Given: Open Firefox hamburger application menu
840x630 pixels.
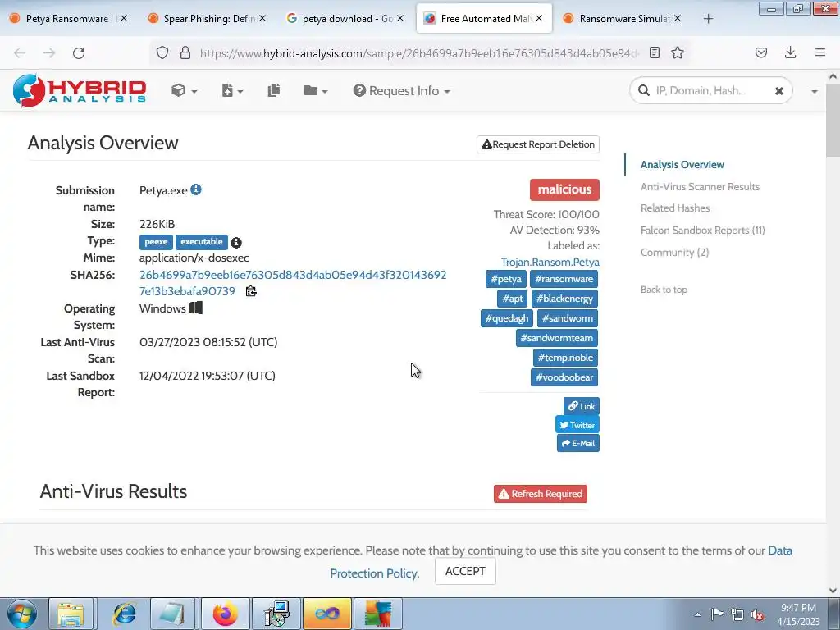Looking at the screenshot, I should click(820, 52).
